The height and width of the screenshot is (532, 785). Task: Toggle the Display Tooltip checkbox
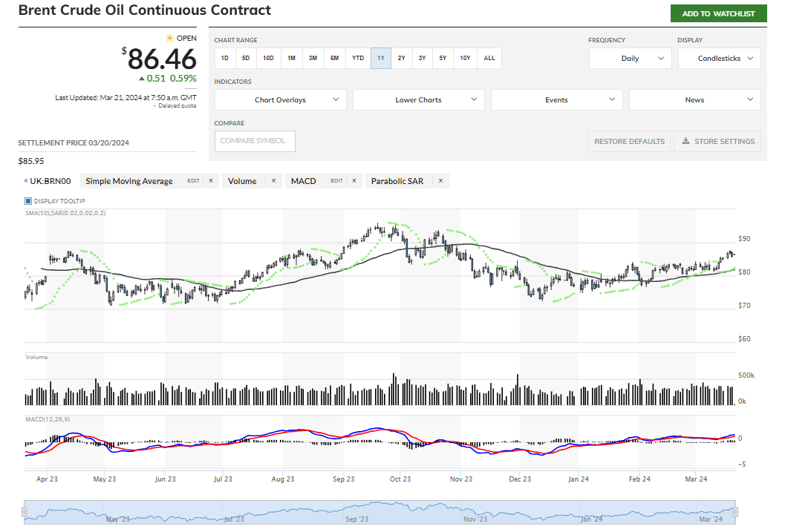(x=28, y=201)
